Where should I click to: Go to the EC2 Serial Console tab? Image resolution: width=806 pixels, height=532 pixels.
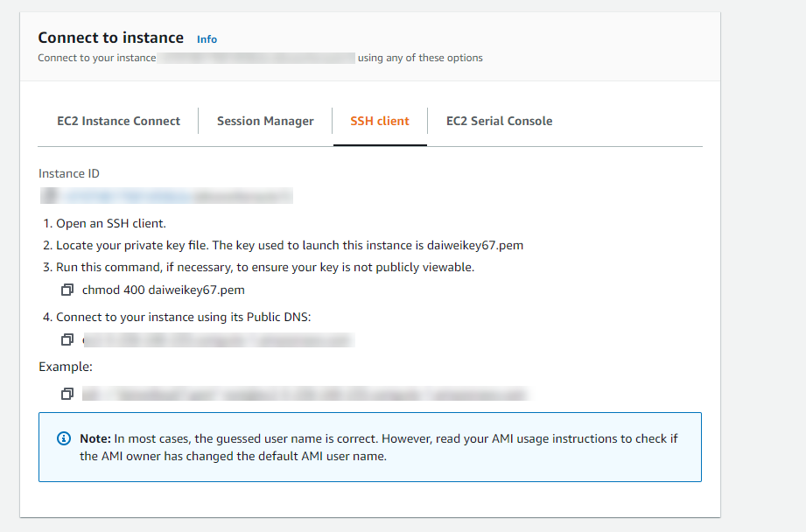click(499, 122)
